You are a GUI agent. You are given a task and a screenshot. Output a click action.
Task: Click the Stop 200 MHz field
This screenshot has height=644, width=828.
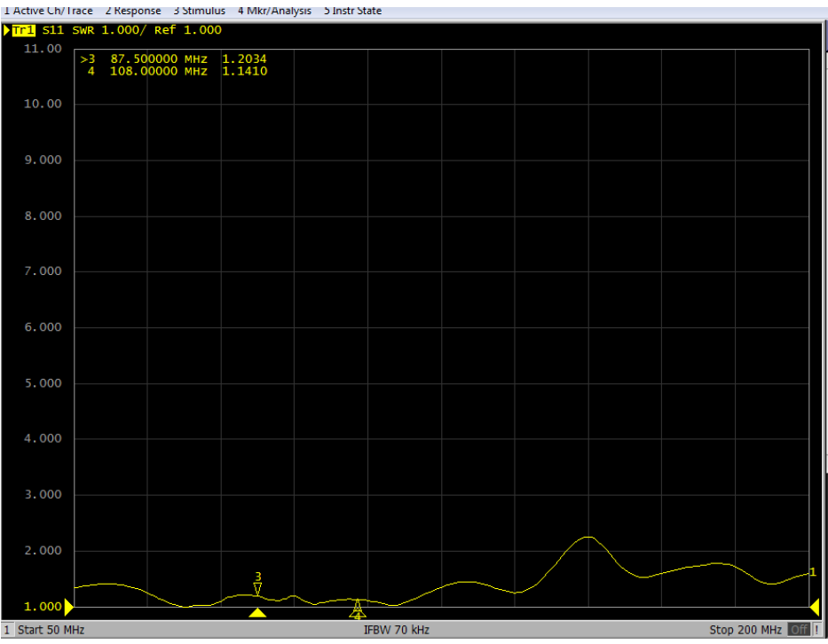[745, 630]
